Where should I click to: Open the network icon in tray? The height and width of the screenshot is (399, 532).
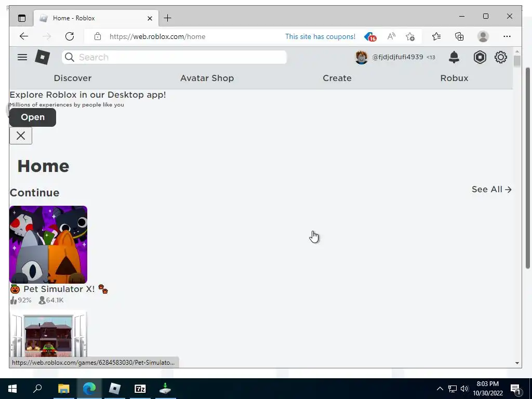pos(453,389)
